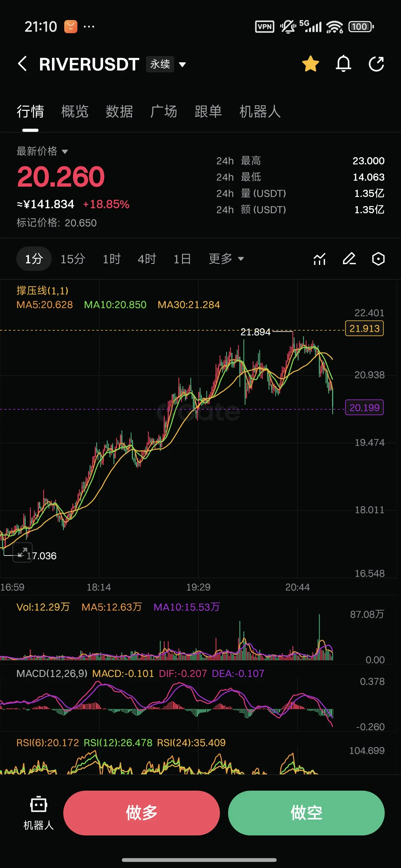Tap the MA10:20.850 label

pyautogui.click(x=115, y=305)
